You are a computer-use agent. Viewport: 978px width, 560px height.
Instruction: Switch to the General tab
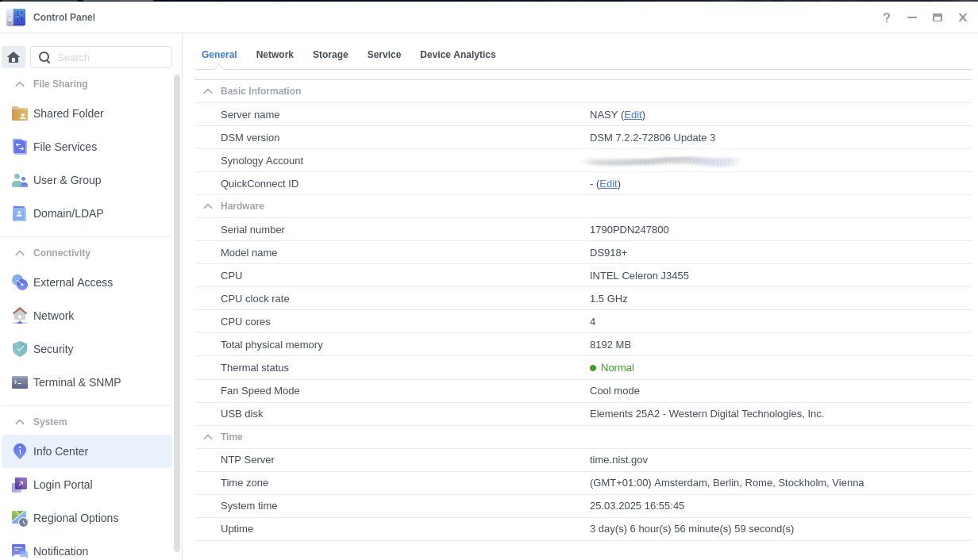tap(219, 55)
